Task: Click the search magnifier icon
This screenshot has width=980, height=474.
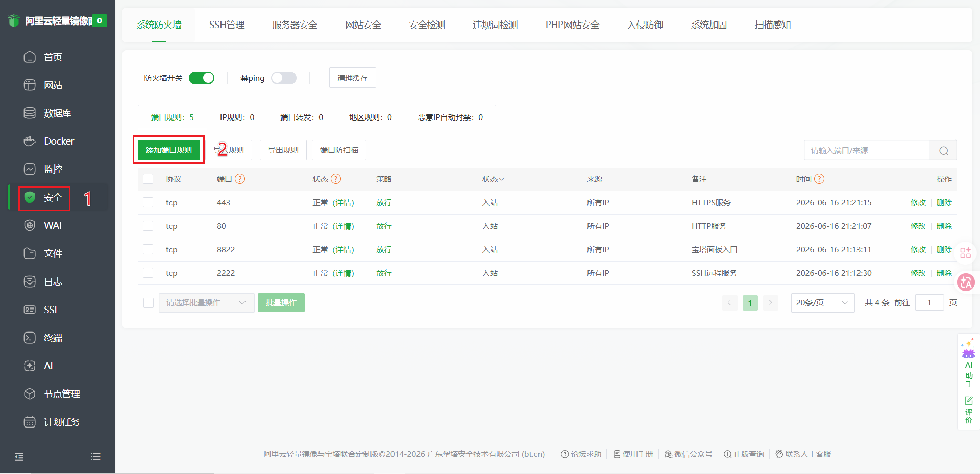Action: click(x=943, y=150)
